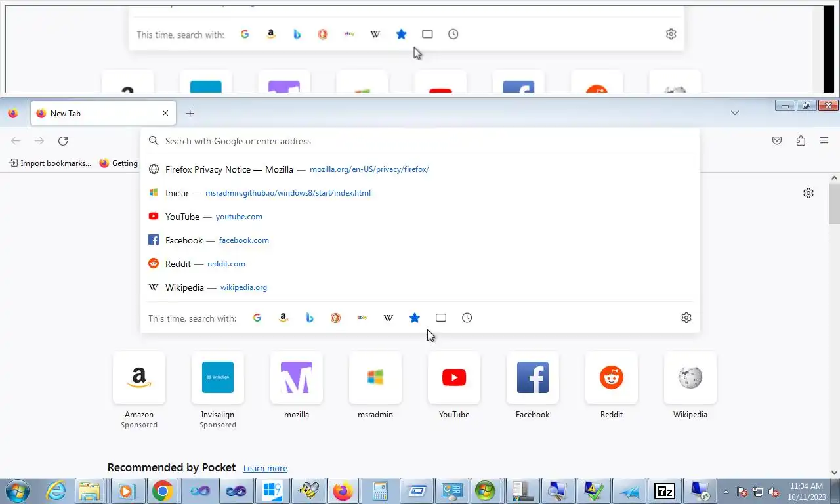Choose Firefox Privacy Notice — Mozilla suggestion
The height and width of the screenshot is (504, 840).
pos(420,169)
